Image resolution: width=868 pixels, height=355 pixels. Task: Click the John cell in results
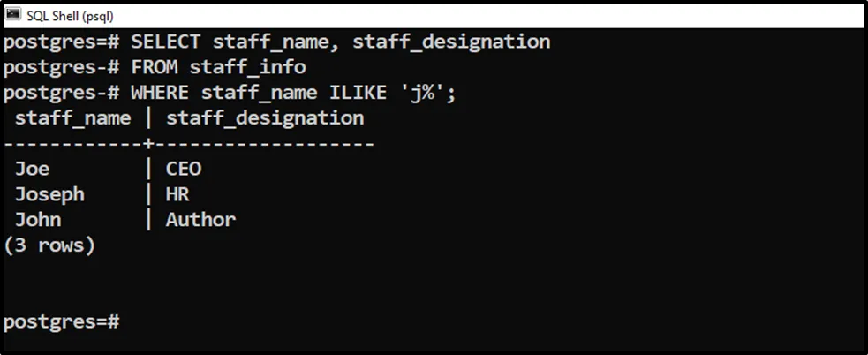pos(38,220)
